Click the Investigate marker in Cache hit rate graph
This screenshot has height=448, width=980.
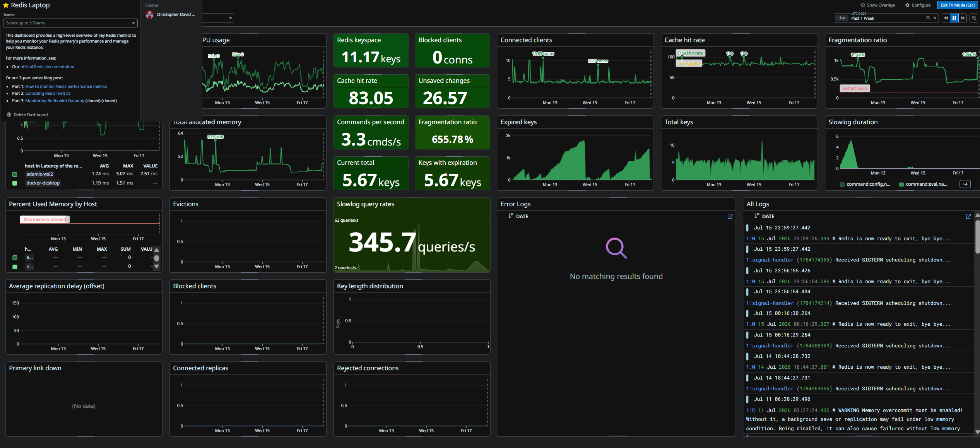pos(689,63)
